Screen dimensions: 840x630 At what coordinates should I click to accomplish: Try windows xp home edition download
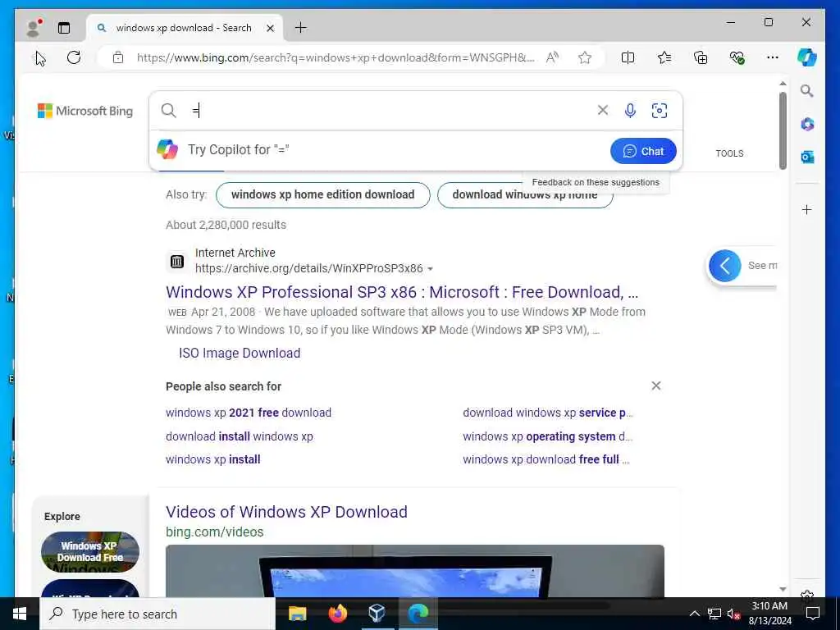tap(323, 194)
